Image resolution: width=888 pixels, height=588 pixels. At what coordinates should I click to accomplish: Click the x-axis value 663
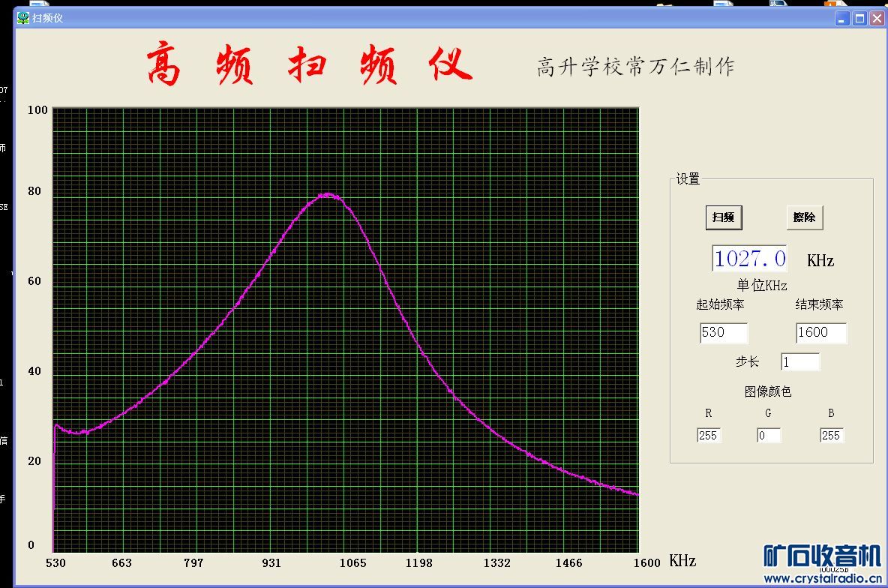tap(121, 563)
